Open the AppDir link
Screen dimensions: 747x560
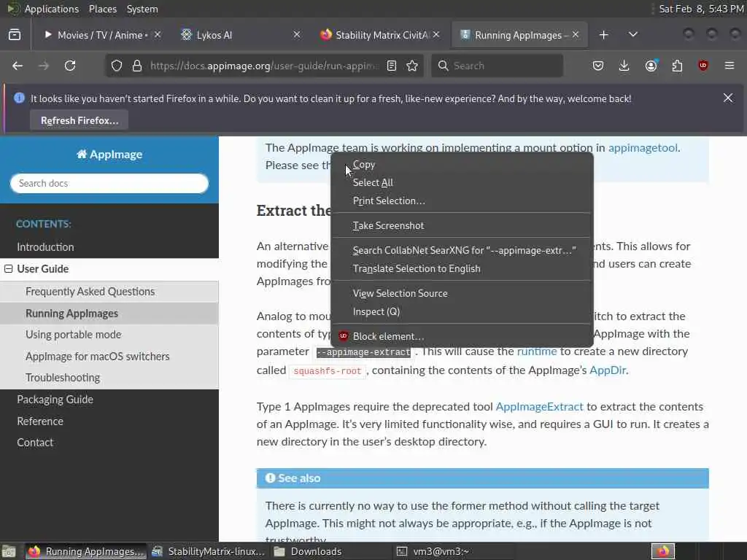pos(608,370)
